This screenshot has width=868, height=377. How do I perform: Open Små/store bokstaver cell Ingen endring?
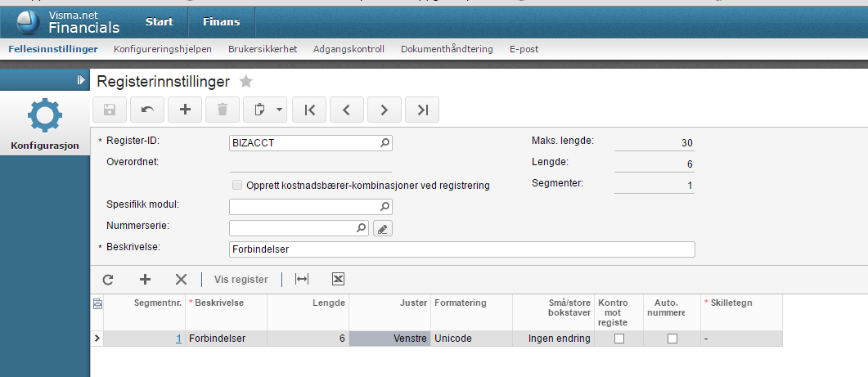pyautogui.click(x=554, y=339)
